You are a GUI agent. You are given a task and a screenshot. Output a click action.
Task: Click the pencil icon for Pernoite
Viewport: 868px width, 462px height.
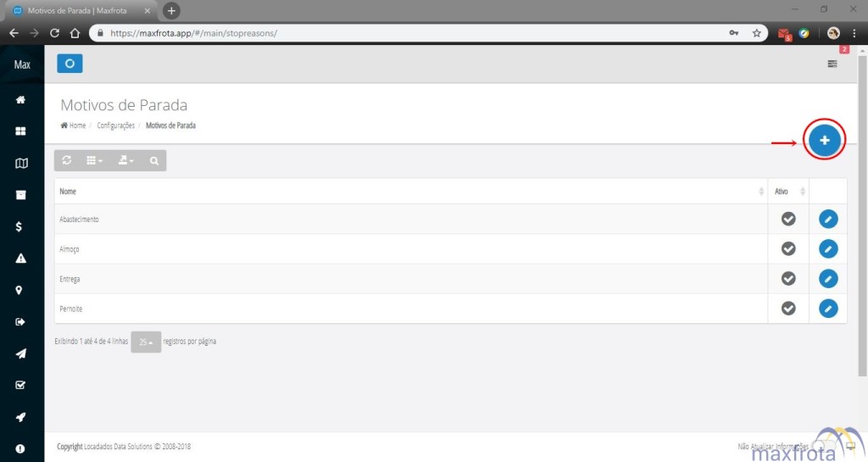[828, 309]
